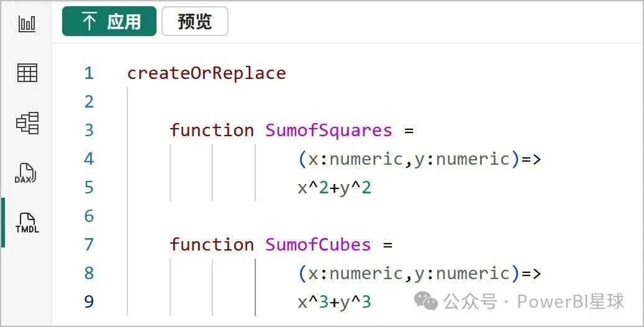Image resolution: width=644 pixels, height=327 pixels.
Task: Select line number 9 in gutter
Action: point(89,302)
